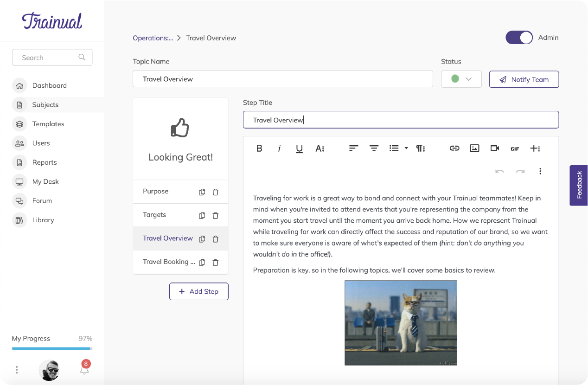Viewport: 588px width, 386px height.
Task: Click the Bold formatting icon
Action: (259, 148)
